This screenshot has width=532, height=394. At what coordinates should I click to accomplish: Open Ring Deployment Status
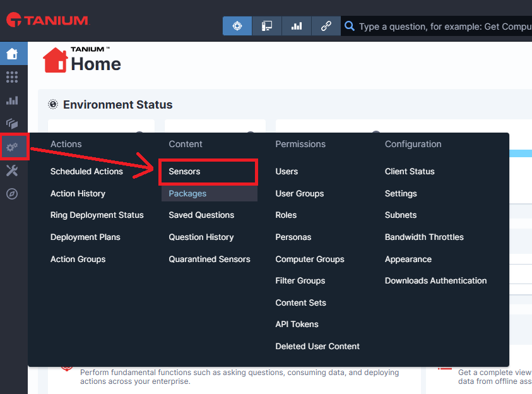point(97,215)
